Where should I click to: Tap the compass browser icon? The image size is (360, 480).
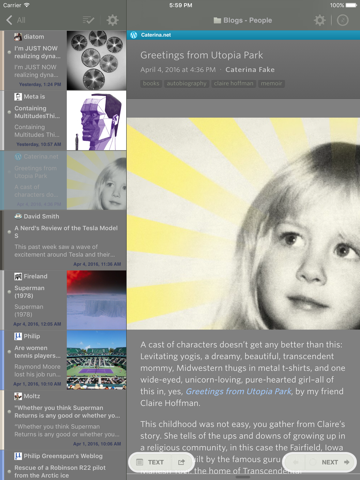click(x=343, y=20)
